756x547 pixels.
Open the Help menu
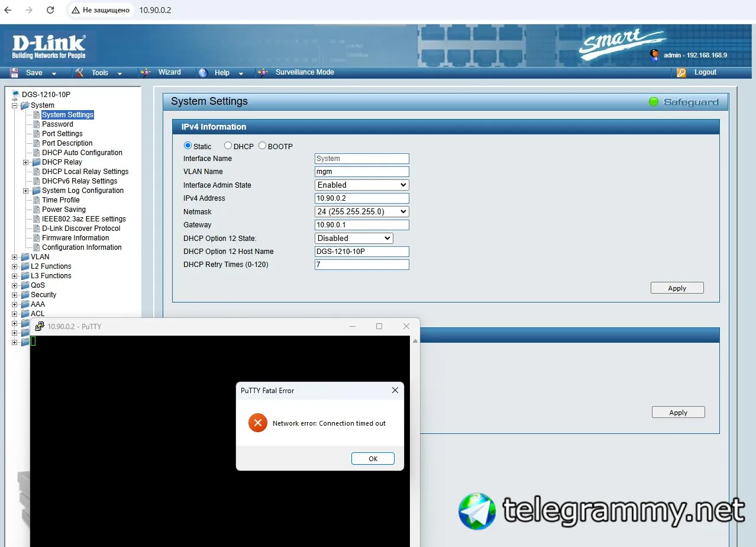[222, 73]
